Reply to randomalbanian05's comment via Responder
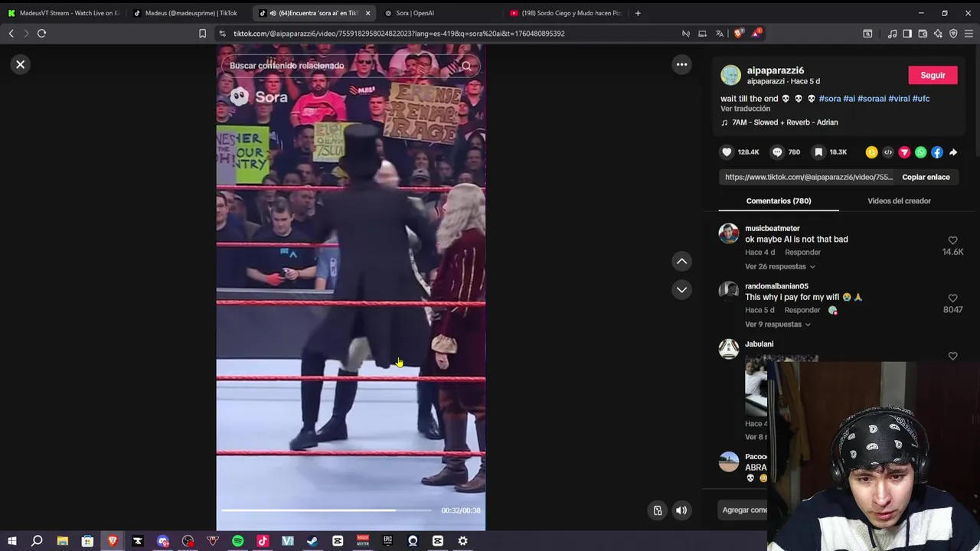 802,310
